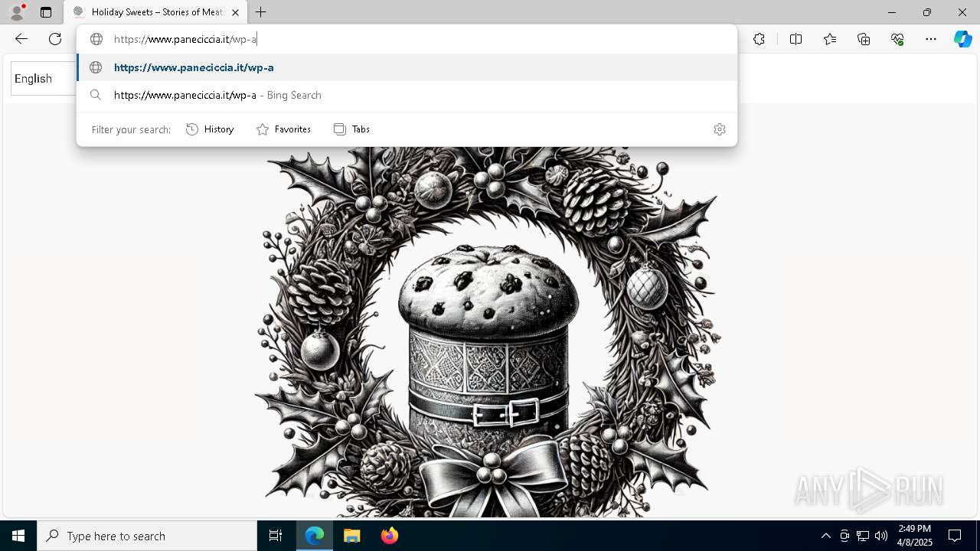The height and width of the screenshot is (551, 980).
Task: Open the Windows Start menu
Action: point(18,536)
